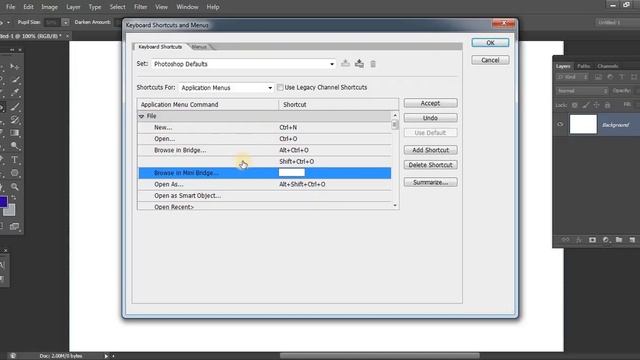Toggle lock image pixels brush icon
Image resolution: width=640 pixels, height=360 pixels.
pos(586,105)
